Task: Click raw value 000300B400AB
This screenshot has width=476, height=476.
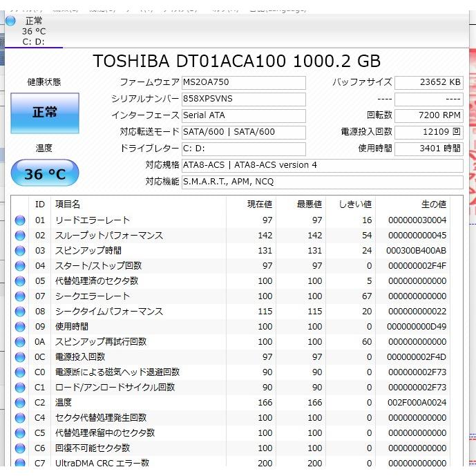Action: click(416, 251)
